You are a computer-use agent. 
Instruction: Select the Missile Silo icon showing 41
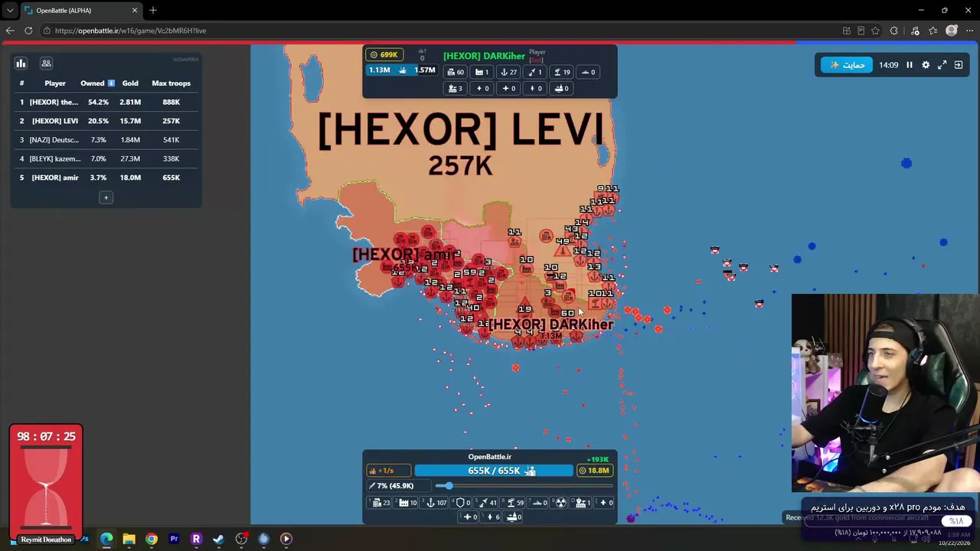486,503
